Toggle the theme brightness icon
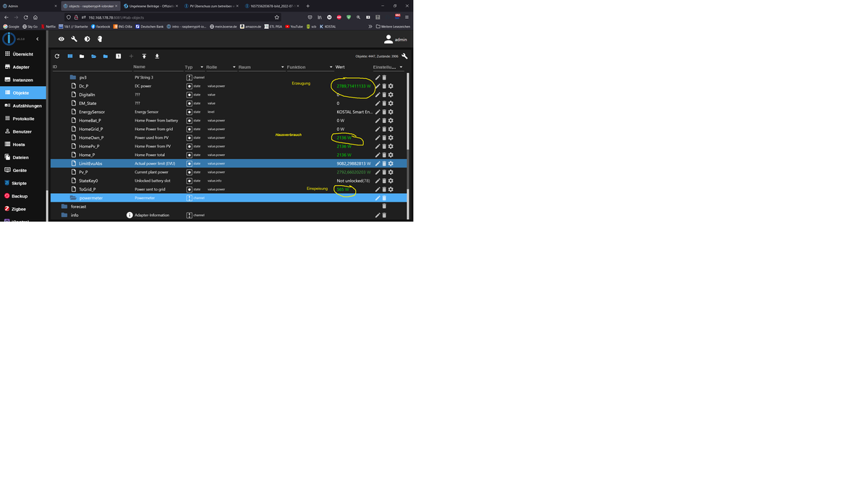This screenshot has height=488, width=868. 87,39
